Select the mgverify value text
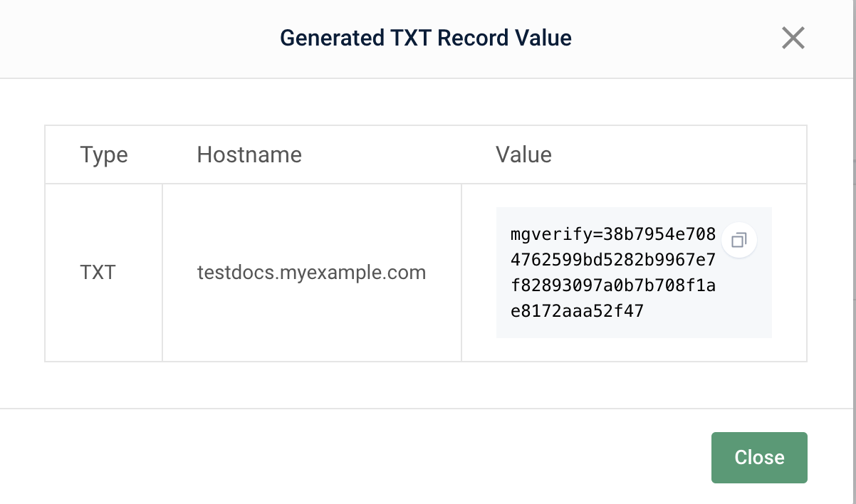 (612, 272)
